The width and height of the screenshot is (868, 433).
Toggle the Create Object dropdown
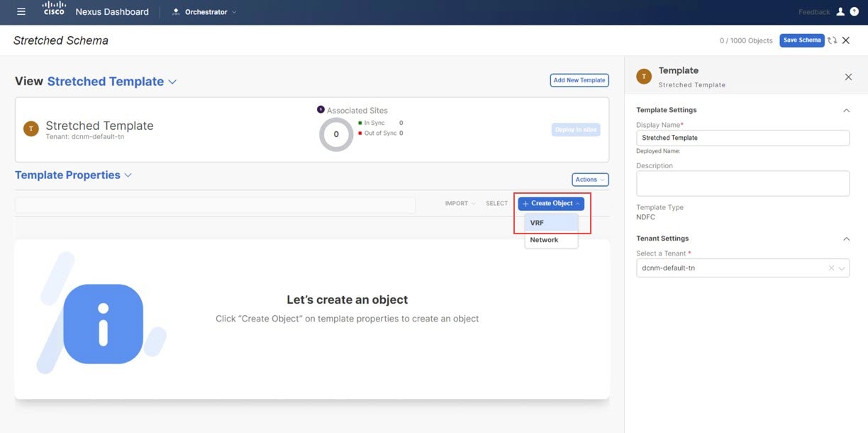[551, 204]
